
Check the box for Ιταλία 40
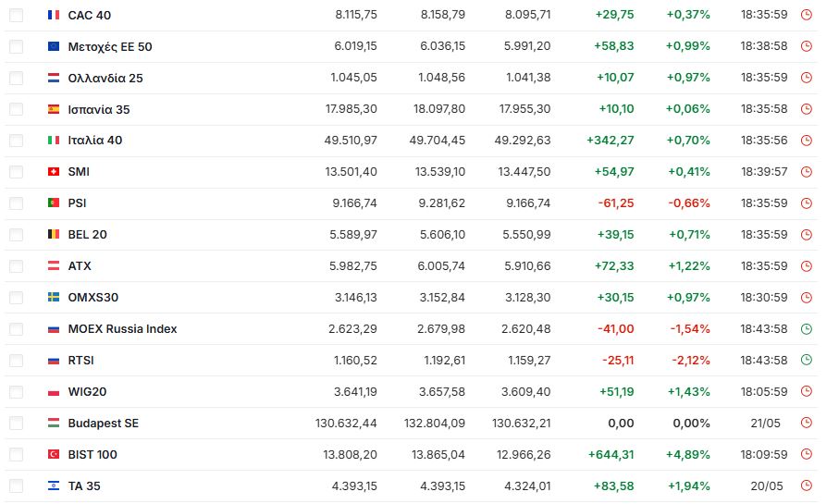coord(16,141)
